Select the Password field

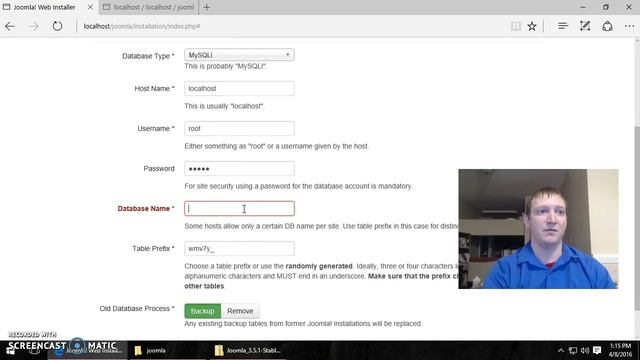click(x=239, y=168)
